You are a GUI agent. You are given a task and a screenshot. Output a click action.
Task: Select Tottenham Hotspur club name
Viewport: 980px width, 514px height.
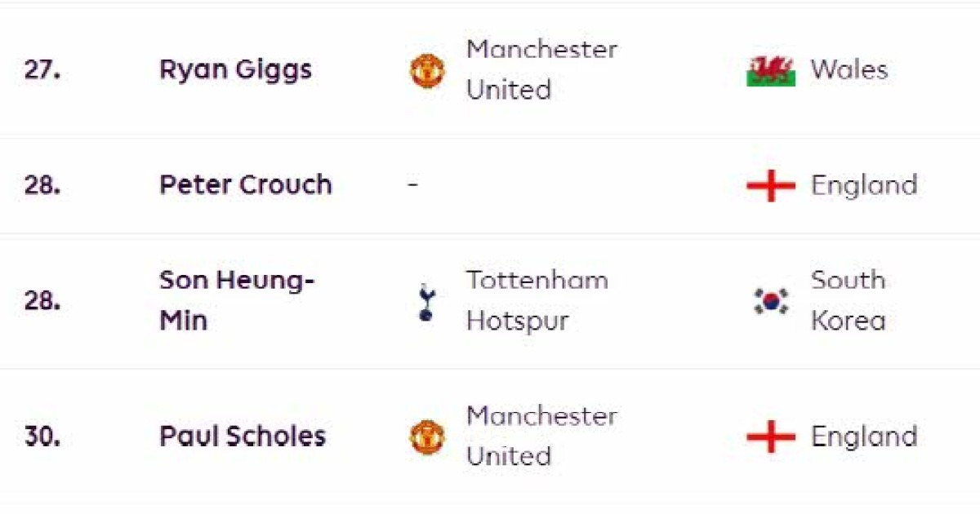point(537,300)
